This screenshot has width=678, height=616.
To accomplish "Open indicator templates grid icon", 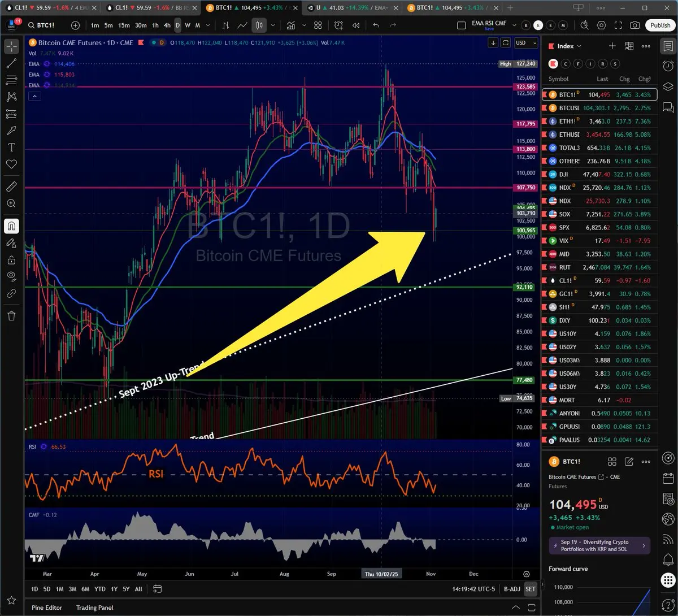I will coord(318,25).
